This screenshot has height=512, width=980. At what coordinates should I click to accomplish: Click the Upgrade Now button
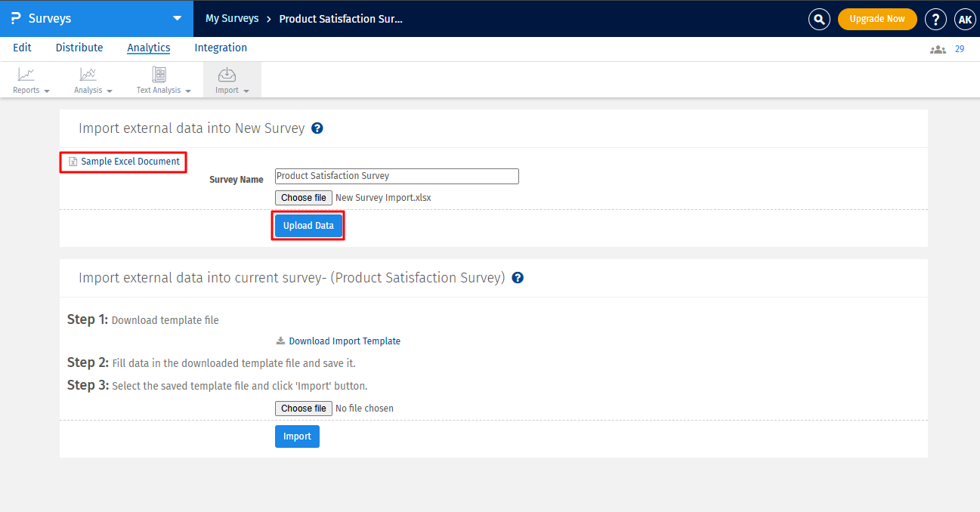(877, 19)
